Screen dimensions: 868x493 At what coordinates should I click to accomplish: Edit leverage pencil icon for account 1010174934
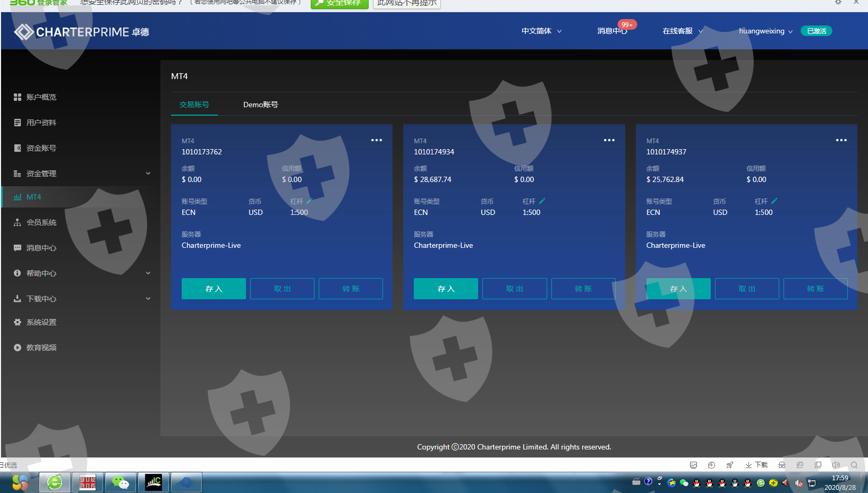542,201
